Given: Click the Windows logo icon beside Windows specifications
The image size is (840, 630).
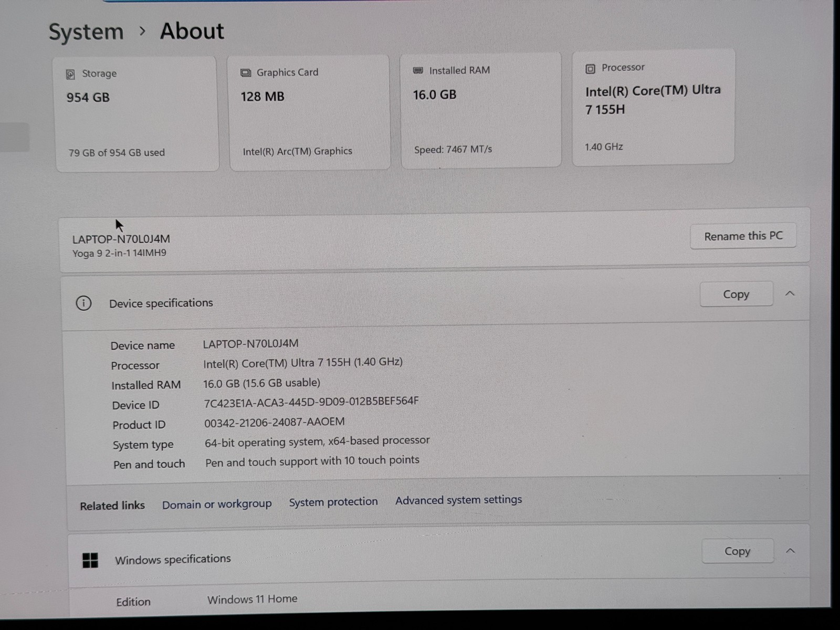Looking at the screenshot, I should [x=90, y=560].
